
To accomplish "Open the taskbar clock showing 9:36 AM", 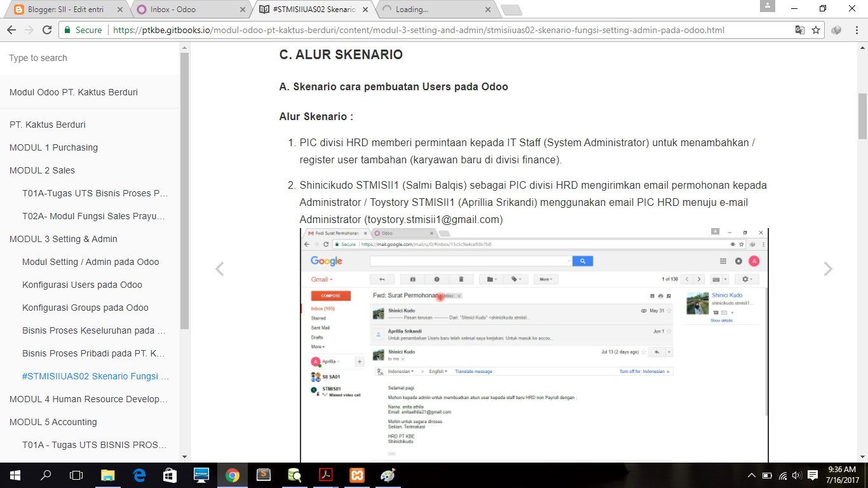I will (843, 475).
